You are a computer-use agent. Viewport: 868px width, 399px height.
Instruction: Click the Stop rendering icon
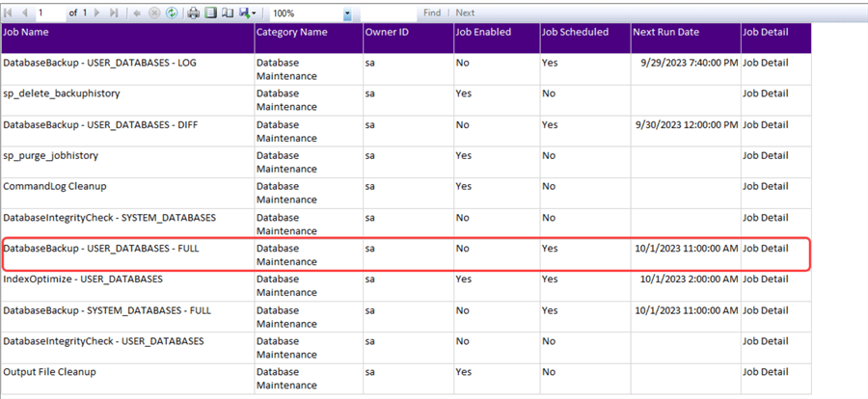pos(154,13)
